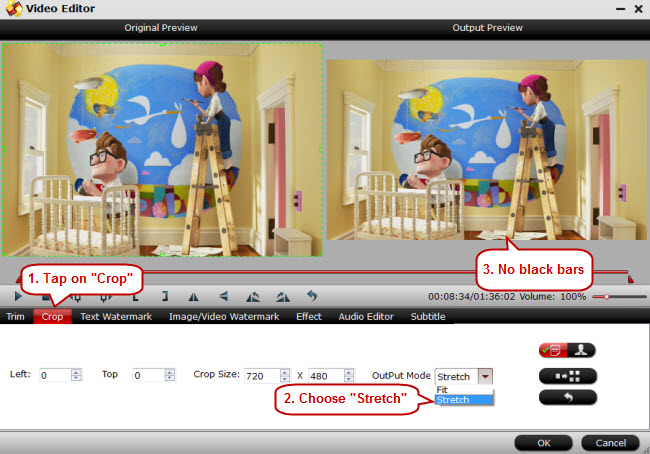Select "Fit" from the dropdown list
650x454 pixels.
[443, 389]
